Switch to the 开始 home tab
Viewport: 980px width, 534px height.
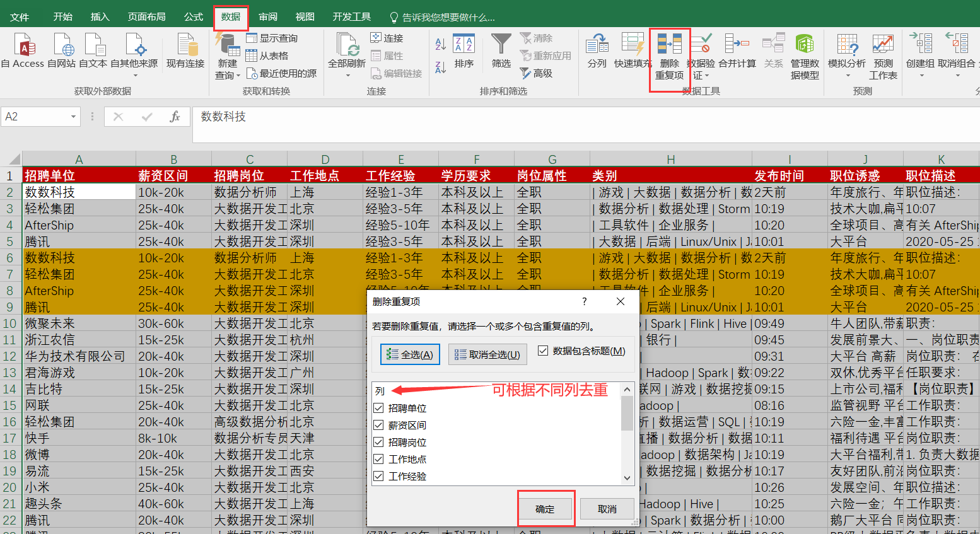(x=62, y=17)
